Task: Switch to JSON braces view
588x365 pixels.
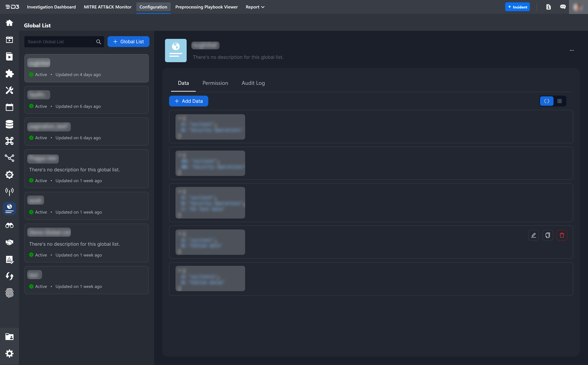Action: pos(546,101)
